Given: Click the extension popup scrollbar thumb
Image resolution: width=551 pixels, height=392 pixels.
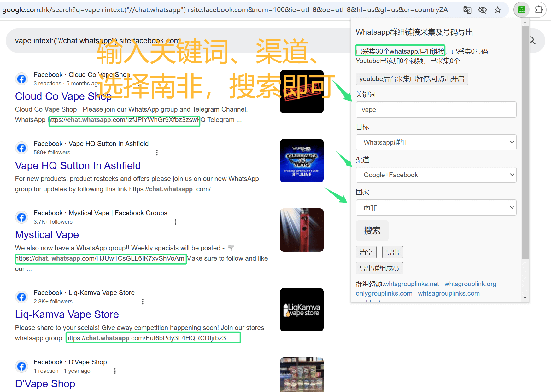Looking at the screenshot, I should click(x=525, y=142).
